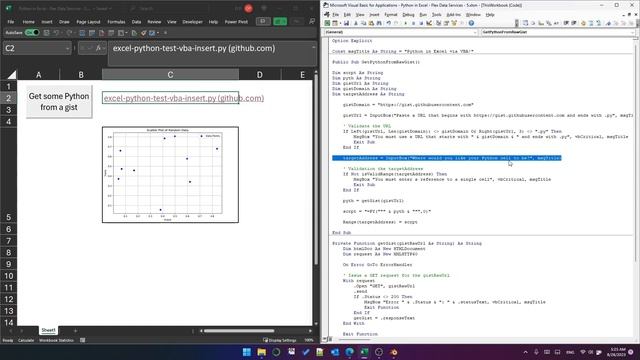Open the Name Box dropdown showing C2
Image resolution: width=640 pixels, height=360 pixels.
click(67, 49)
